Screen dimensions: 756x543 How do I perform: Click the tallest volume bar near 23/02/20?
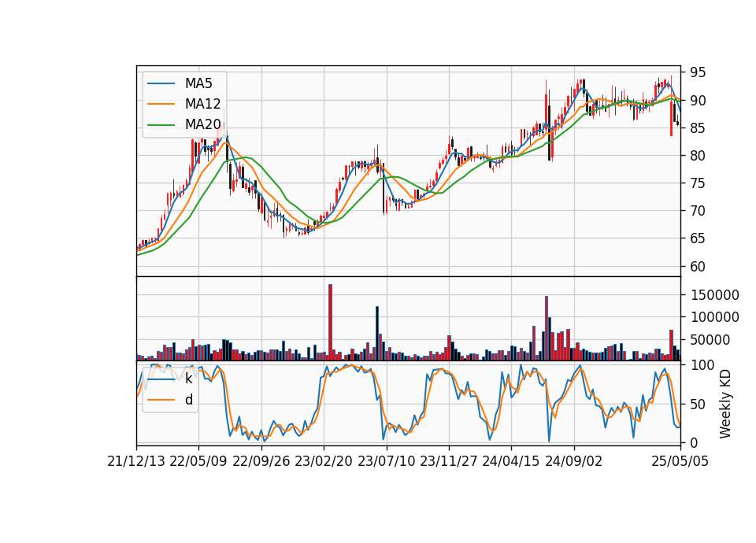coord(330,323)
